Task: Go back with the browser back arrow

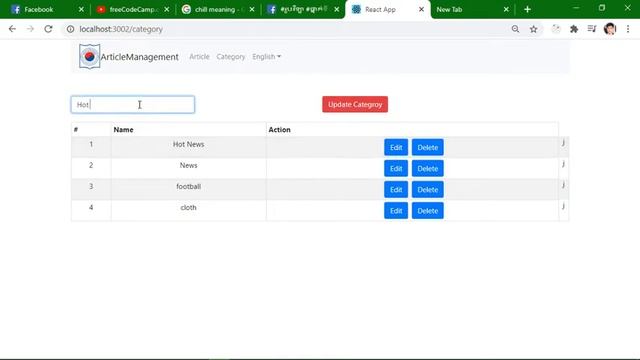Action: click(12, 29)
